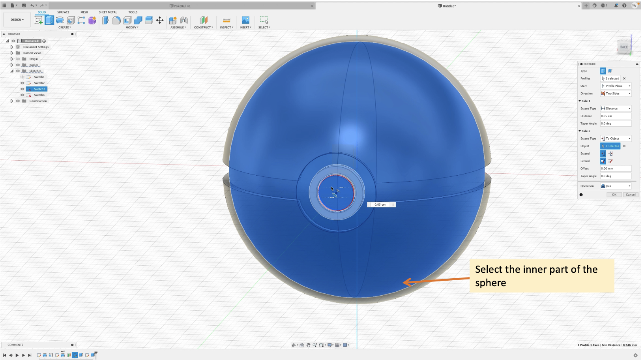
Task: Hide Sketch2 using its eye icon
Action: (x=22, y=83)
